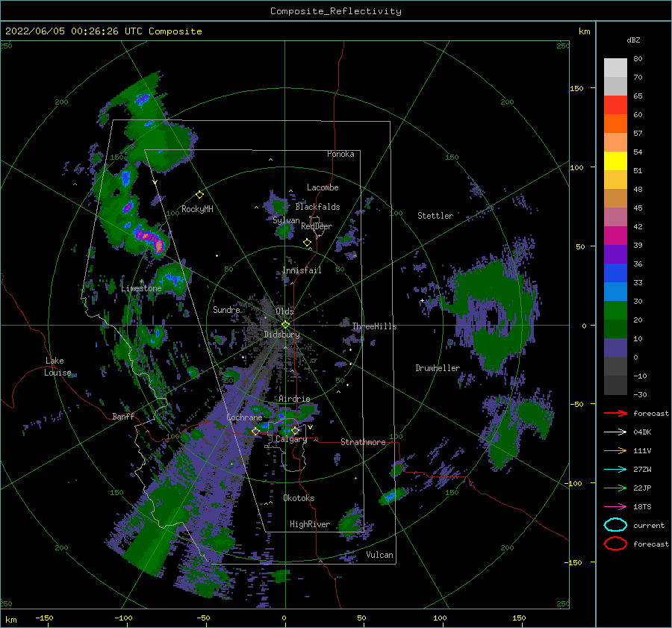Image resolution: width=672 pixels, height=628 pixels.
Task: Click the Ponoka label
Action: click(x=340, y=154)
